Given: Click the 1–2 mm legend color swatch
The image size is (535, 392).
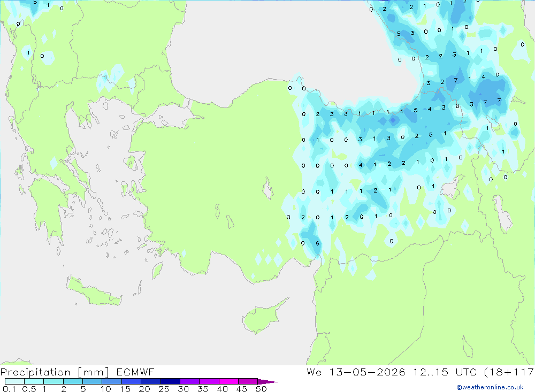Looking at the screenshot, I should point(53,381).
